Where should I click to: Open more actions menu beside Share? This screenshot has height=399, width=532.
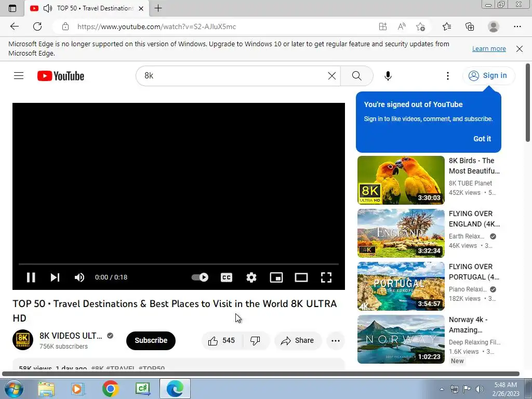[x=335, y=341]
